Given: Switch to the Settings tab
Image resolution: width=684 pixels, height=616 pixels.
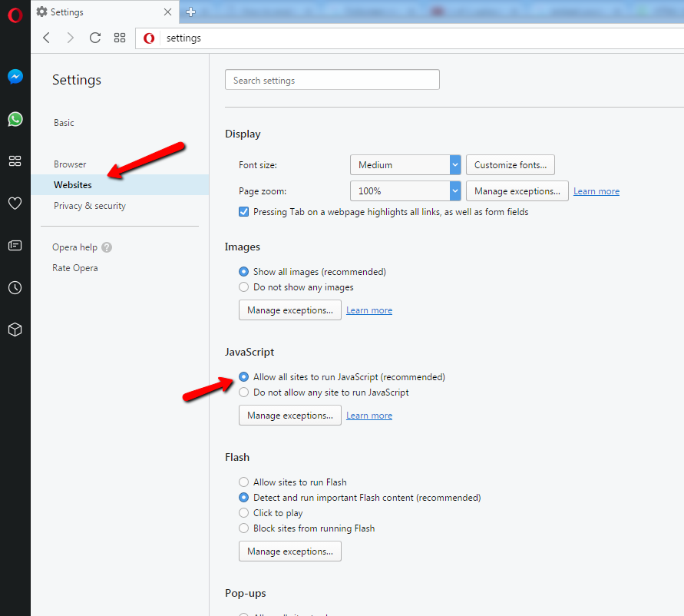Looking at the screenshot, I should click(x=104, y=12).
